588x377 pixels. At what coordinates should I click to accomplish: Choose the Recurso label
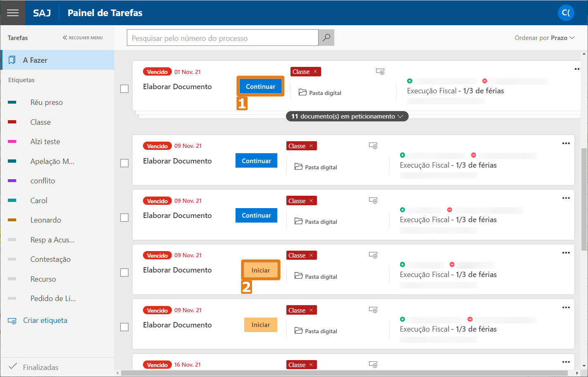click(x=43, y=279)
